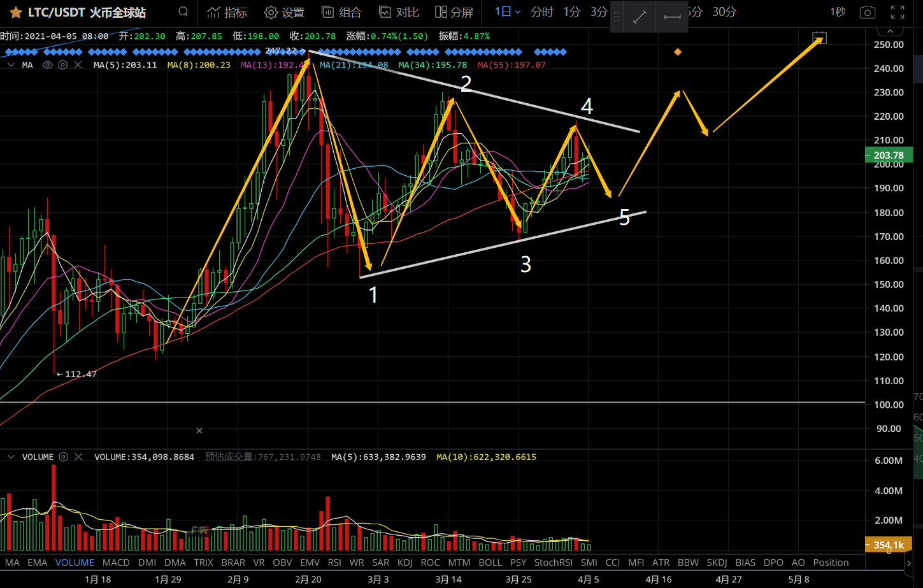Open VOLUME indicator settings hexagon icon

tap(63, 457)
